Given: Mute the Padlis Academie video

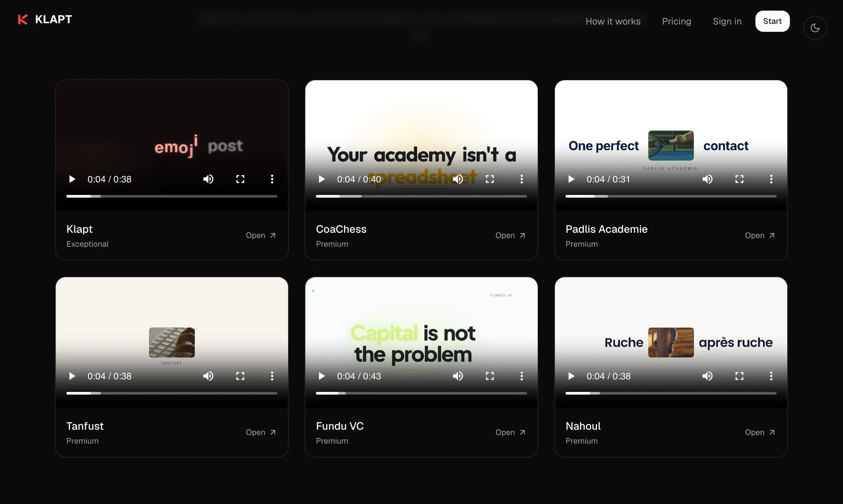Looking at the screenshot, I should [707, 179].
